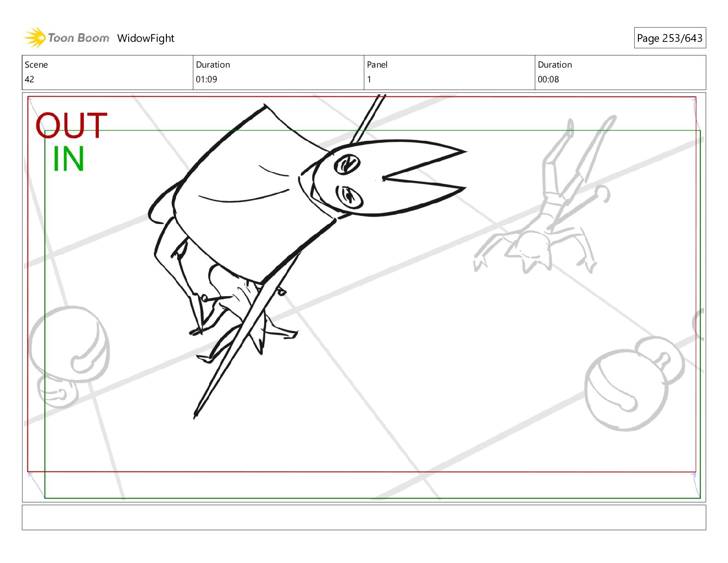
Task: Click the Page 253/643 box
Action: coord(670,38)
